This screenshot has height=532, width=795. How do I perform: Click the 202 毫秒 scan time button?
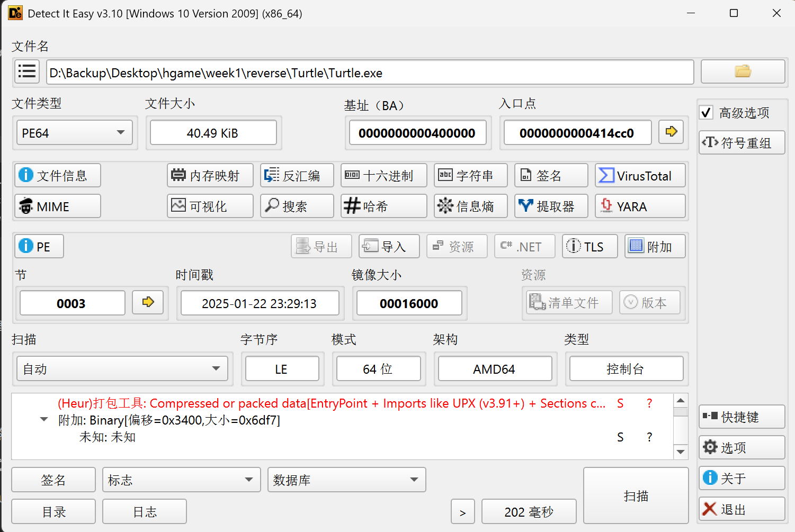[529, 511]
